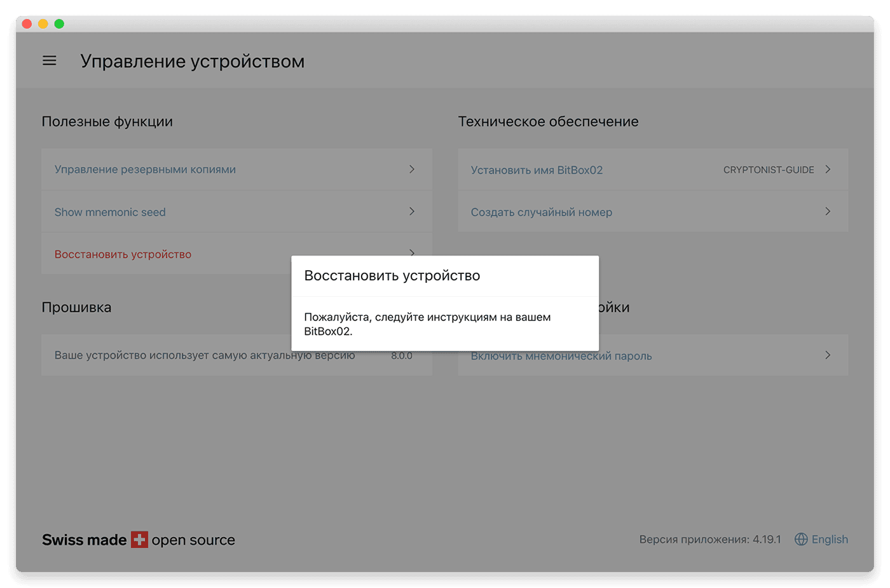Click Ваше устройство использует самую актуальную версию
Screen dimensions: 890x588
tap(205, 355)
